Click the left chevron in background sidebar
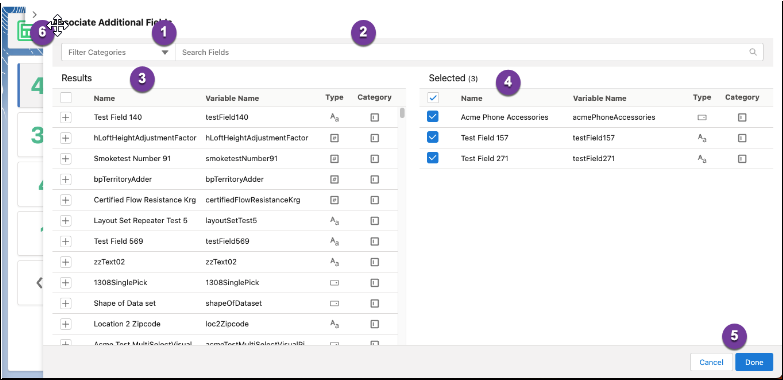Viewport: 783px width, 380px height. (x=39, y=283)
